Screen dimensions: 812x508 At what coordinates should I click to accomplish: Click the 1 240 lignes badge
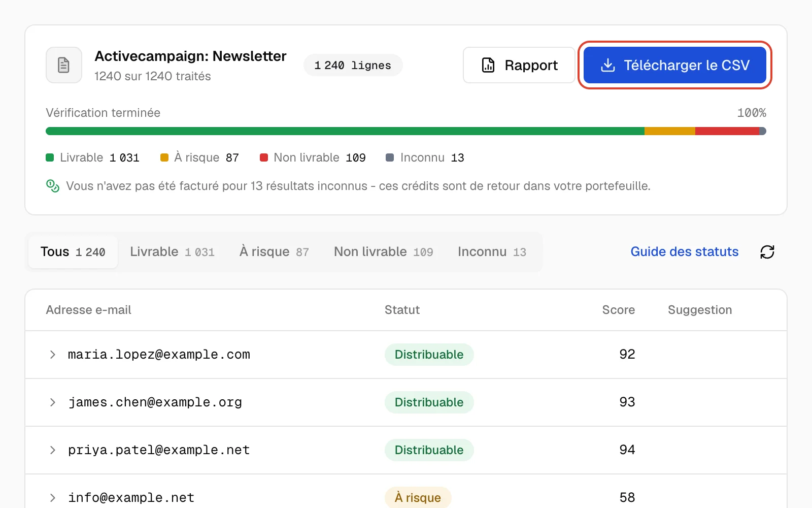tap(353, 65)
